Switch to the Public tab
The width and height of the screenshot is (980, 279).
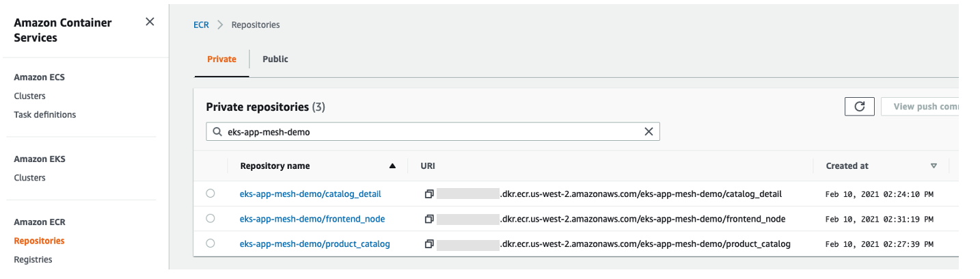(x=275, y=59)
